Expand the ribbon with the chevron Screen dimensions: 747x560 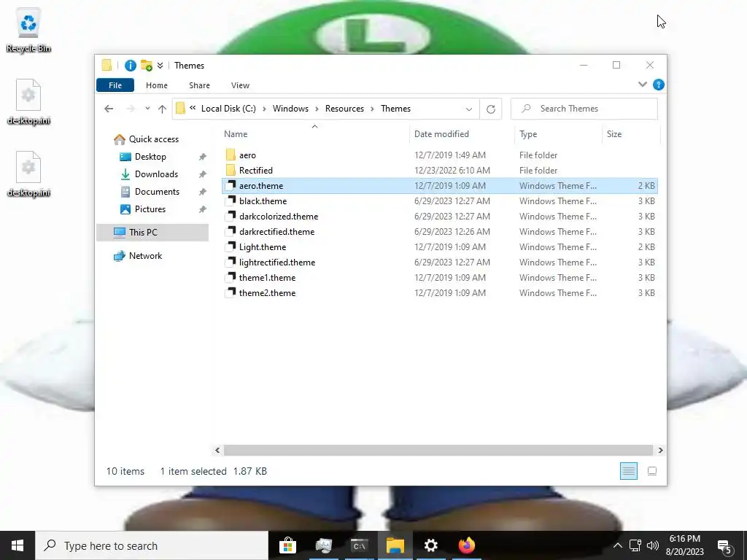coord(642,85)
